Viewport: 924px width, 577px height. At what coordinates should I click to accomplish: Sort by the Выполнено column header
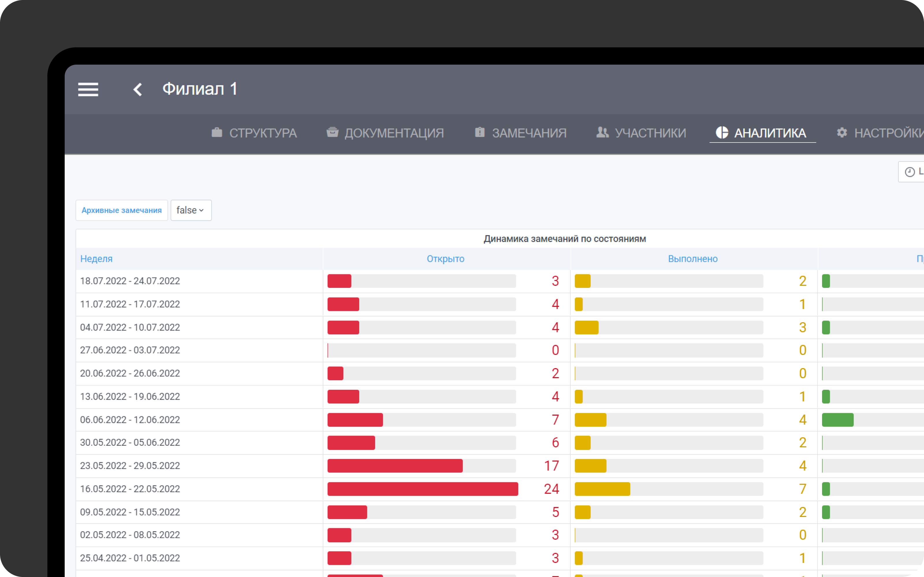click(693, 259)
